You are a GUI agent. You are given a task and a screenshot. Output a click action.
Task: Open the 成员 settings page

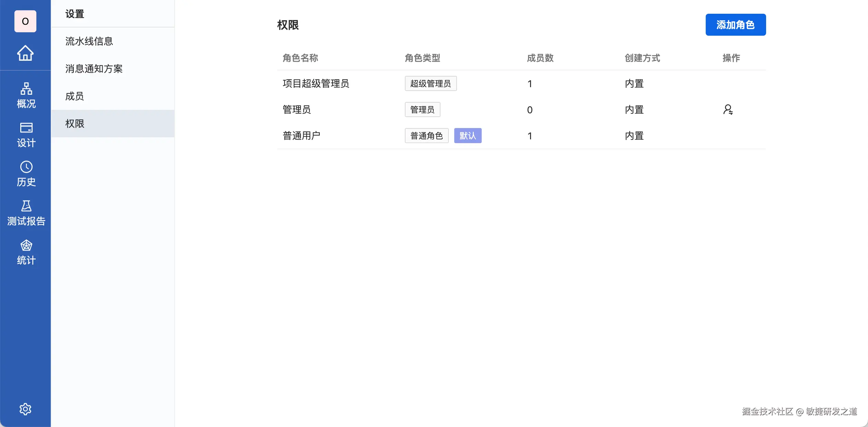pyautogui.click(x=75, y=96)
